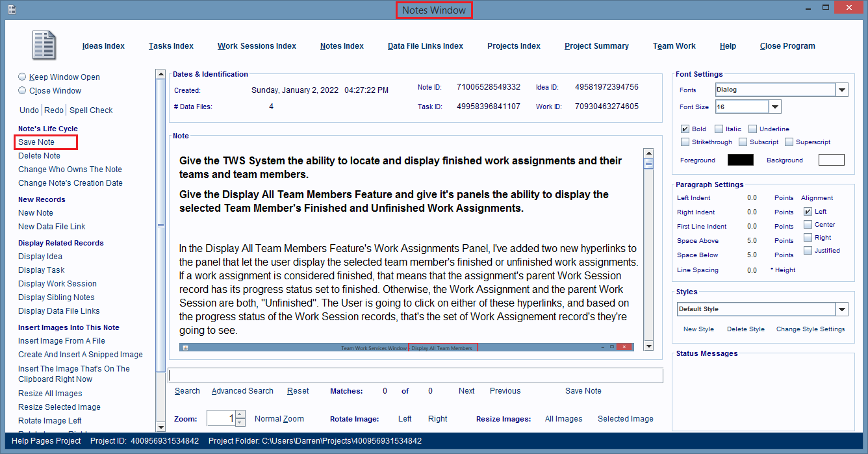Enable the Bold checkbox

(685, 129)
